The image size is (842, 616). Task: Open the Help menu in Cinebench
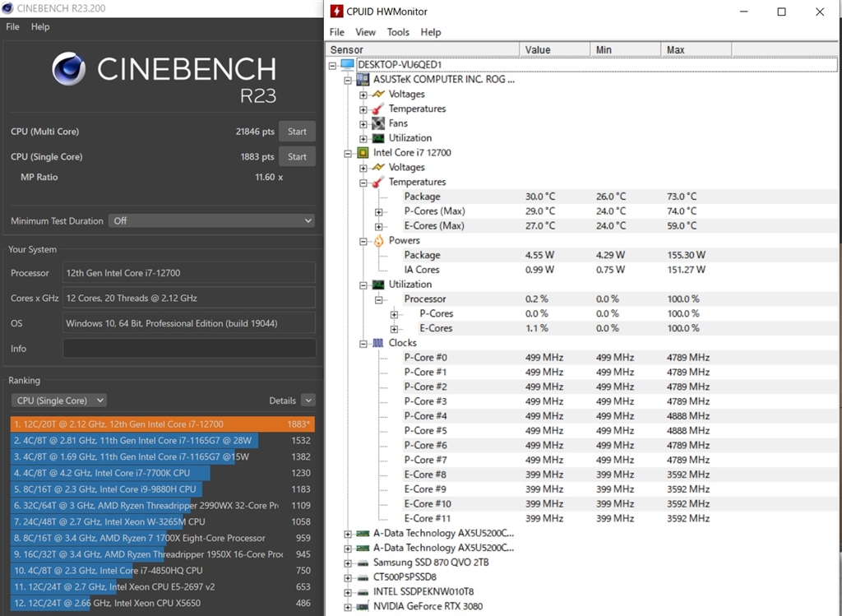pos(40,27)
